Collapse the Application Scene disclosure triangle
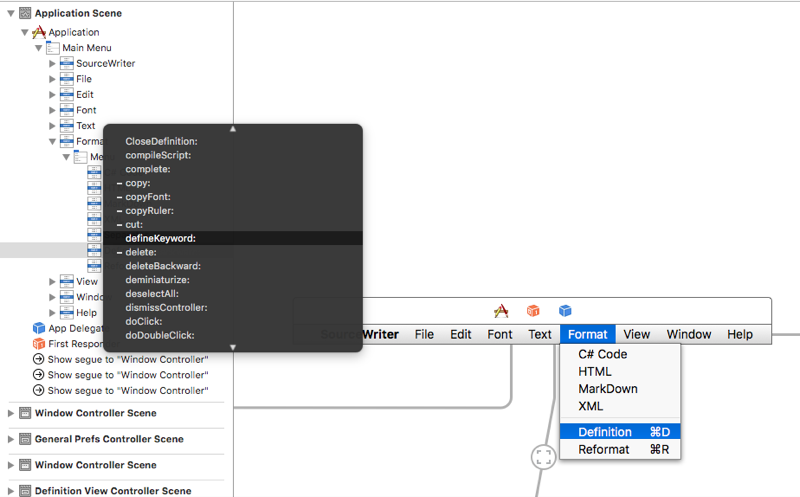The height and width of the screenshot is (497, 800). pyautogui.click(x=10, y=14)
